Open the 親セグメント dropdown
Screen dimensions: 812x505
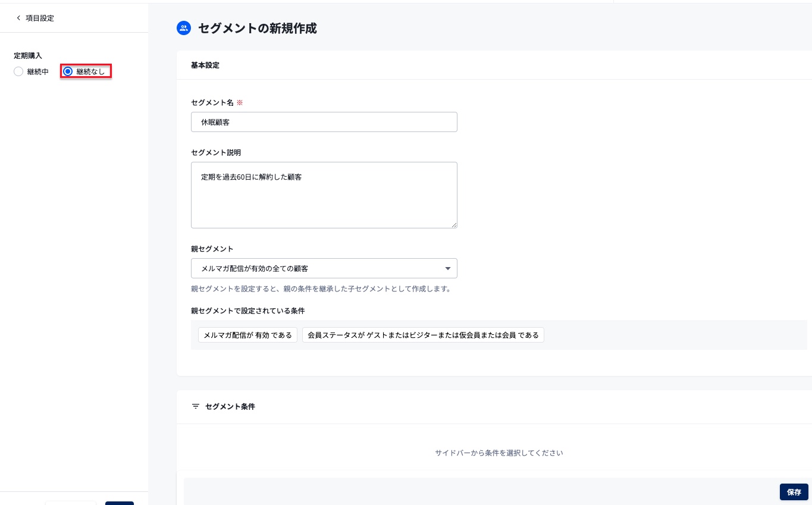(x=324, y=268)
